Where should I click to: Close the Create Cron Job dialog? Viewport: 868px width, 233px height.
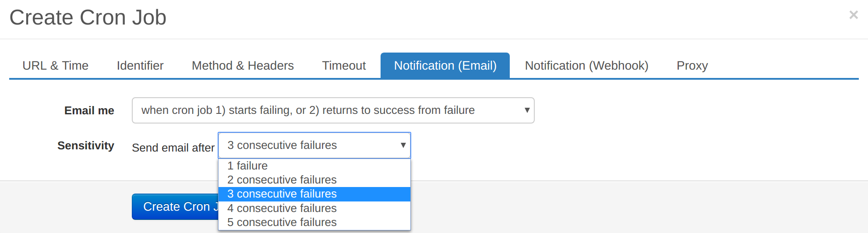(853, 15)
